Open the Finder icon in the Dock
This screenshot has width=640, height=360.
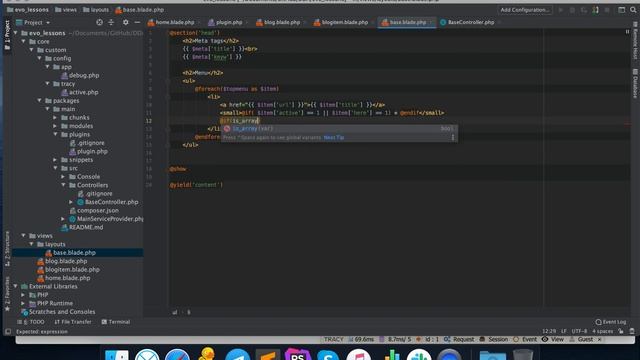pos(117,354)
